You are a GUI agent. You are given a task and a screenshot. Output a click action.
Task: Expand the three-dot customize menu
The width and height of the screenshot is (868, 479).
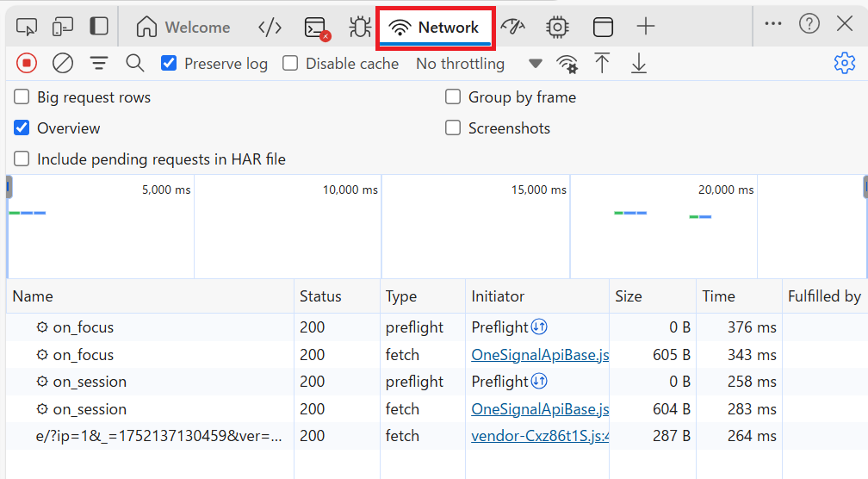pos(773,24)
